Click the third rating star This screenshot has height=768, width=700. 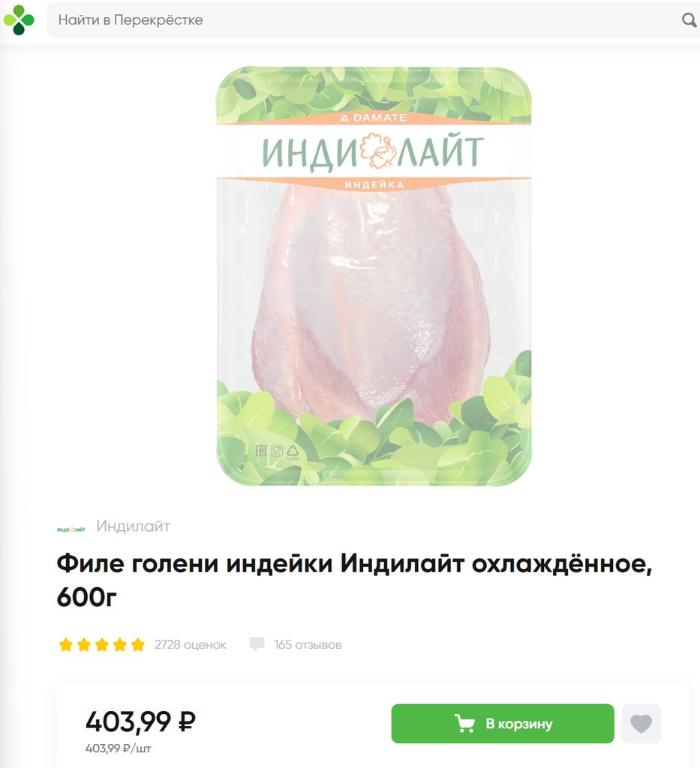[102, 644]
